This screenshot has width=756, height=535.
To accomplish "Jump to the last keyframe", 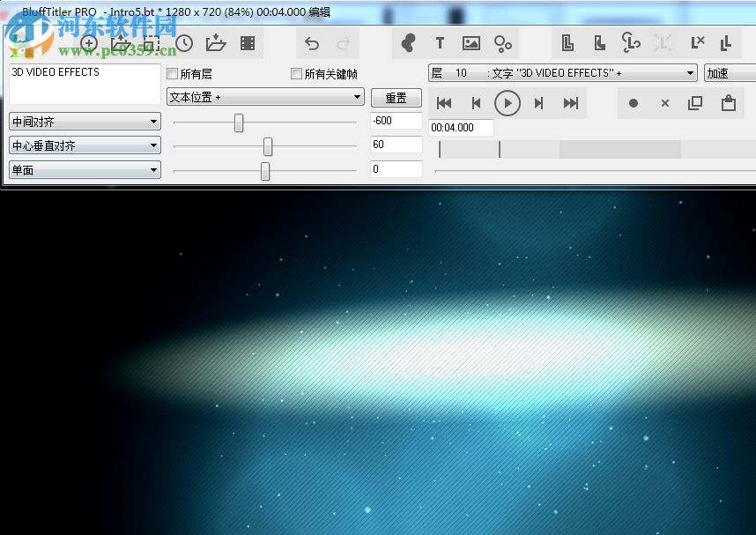I will click(571, 103).
